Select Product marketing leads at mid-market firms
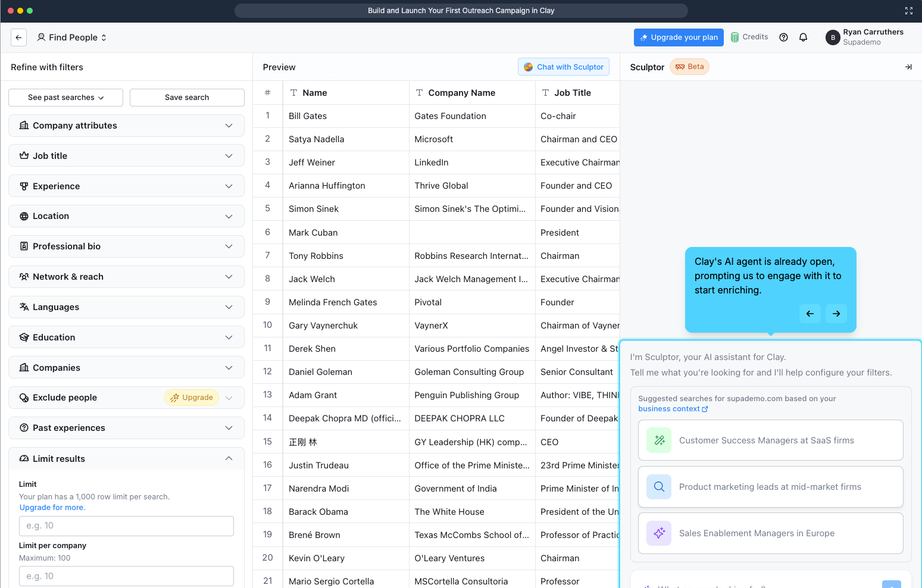The width and height of the screenshot is (922, 588). point(770,487)
